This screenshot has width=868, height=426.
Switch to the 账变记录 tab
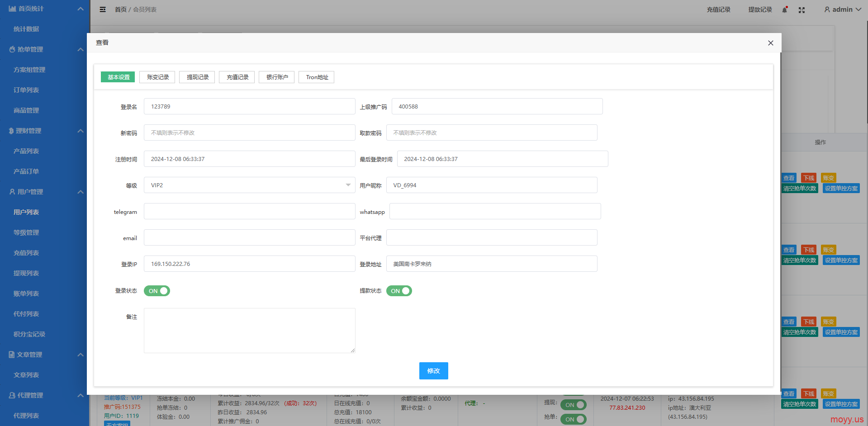coord(158,77)
